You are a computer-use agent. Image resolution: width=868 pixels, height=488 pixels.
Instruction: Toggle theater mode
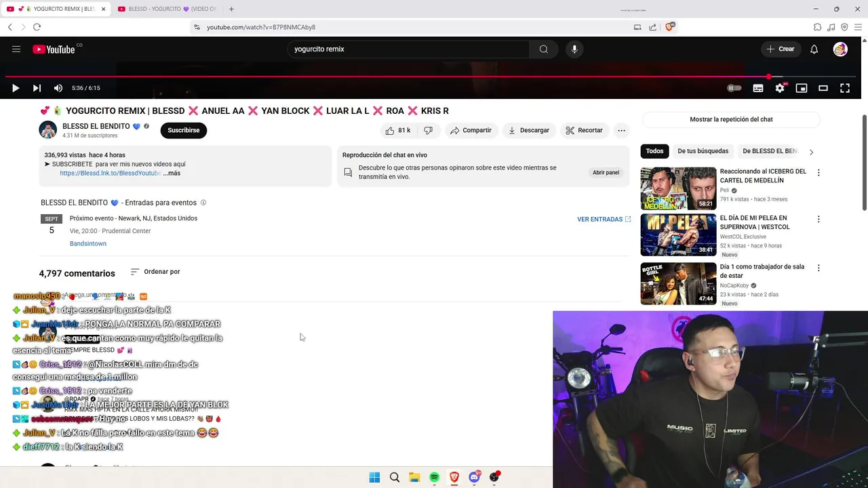[823, 88]
